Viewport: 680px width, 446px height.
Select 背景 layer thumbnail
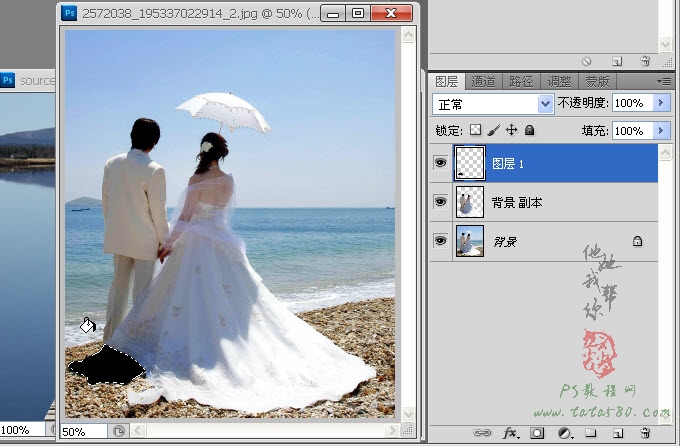pos(470,241)
